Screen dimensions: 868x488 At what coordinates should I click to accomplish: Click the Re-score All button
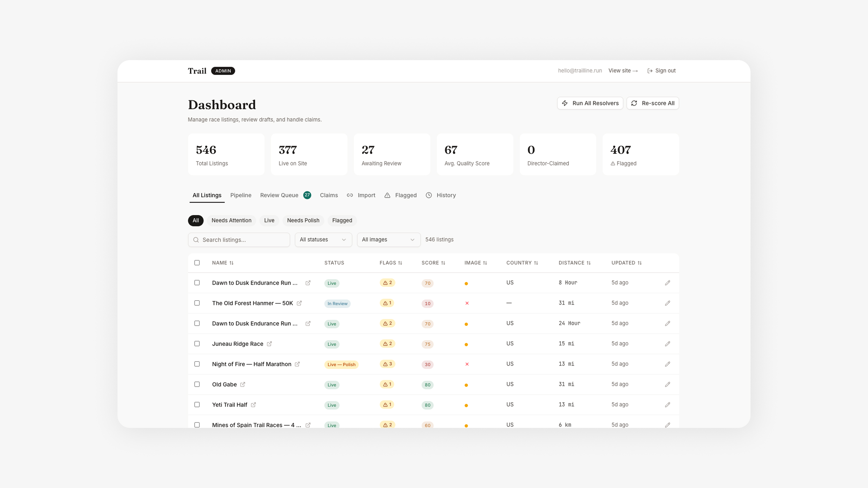click(652, 103)
